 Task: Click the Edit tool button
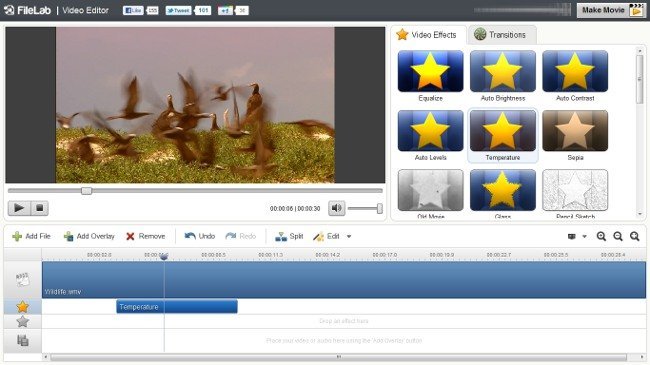pos(327,236)
